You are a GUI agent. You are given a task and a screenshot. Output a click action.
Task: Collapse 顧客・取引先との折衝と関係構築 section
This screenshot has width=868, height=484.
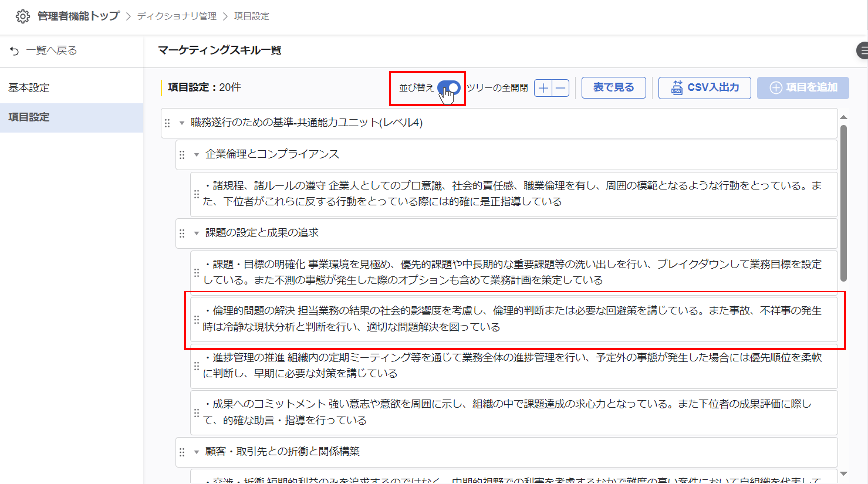coord(196,452)
